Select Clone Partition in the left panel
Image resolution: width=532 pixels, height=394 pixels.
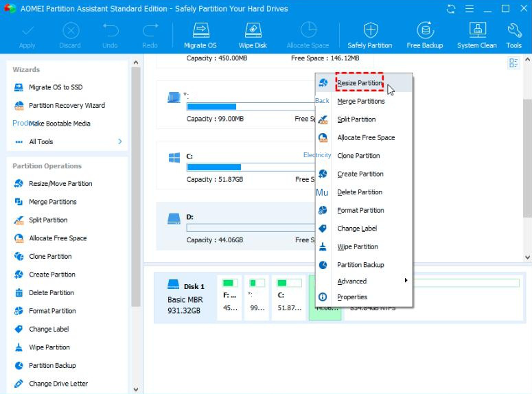tap(50, 257)
